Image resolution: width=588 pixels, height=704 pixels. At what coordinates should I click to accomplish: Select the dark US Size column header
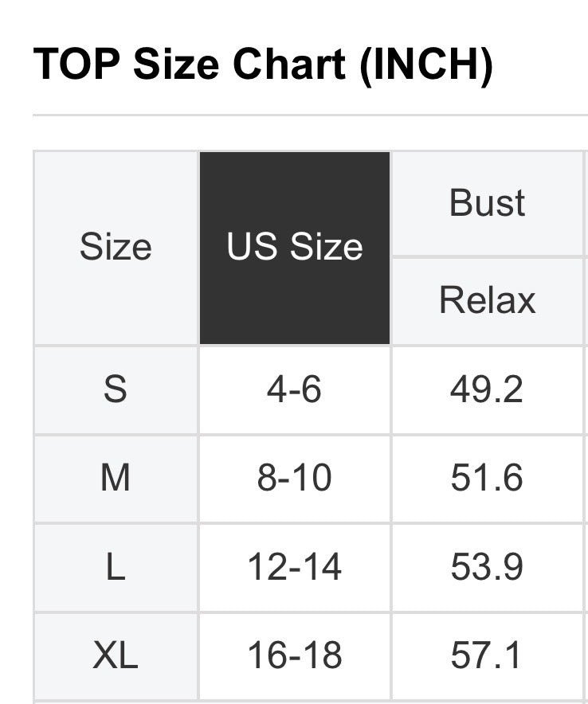[x=295, y=248]
